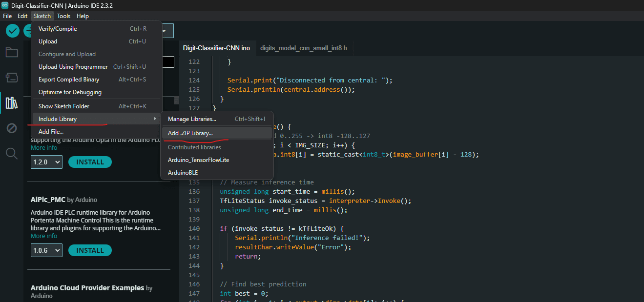Open the Tools menu in menu bar

point(63,16)
